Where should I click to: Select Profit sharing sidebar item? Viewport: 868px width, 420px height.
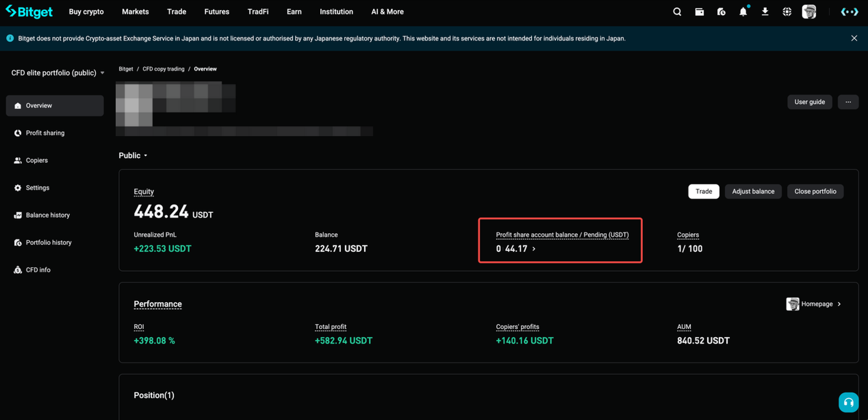[x=55, y=133]
